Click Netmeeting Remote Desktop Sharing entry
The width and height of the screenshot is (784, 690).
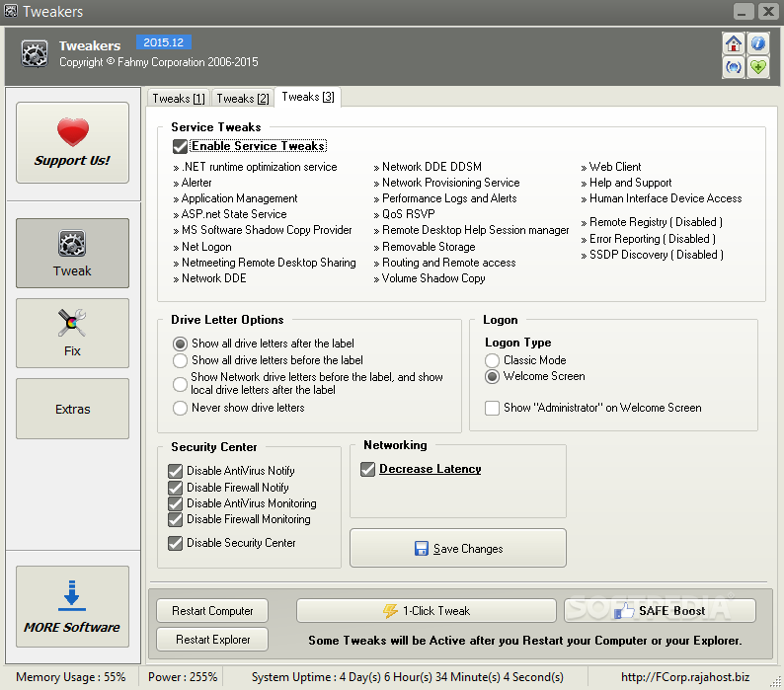click(x=265, y=263)
